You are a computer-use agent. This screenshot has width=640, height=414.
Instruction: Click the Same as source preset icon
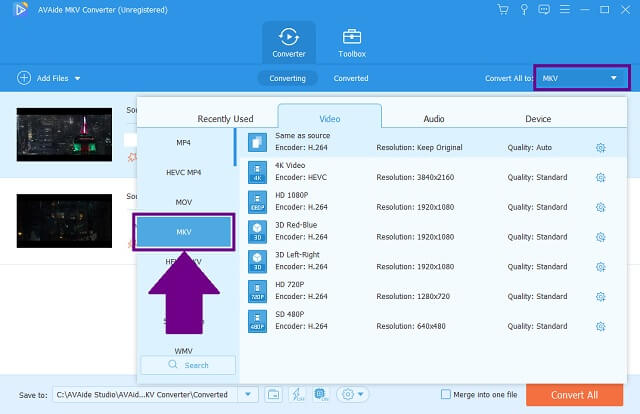tap(257, 142)
